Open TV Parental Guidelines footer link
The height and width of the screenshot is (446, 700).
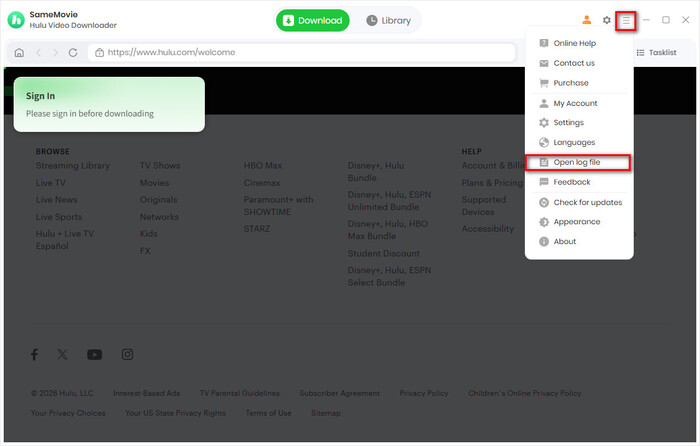240,393
